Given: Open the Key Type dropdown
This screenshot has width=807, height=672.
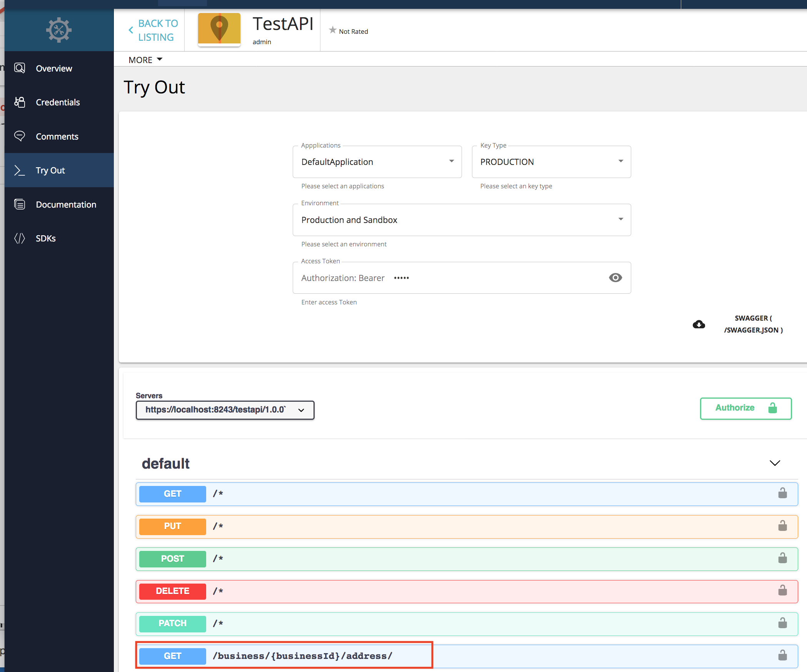Looking at the screenshot, I should (x=620, y=161).
